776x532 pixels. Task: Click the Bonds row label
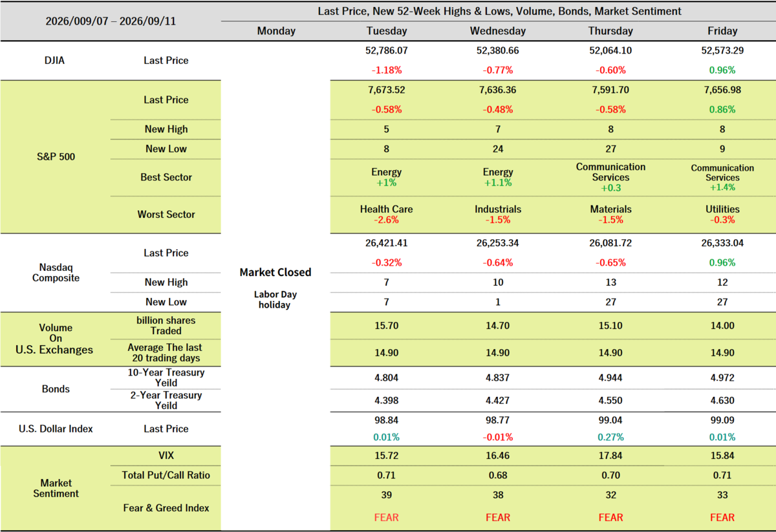55,389
